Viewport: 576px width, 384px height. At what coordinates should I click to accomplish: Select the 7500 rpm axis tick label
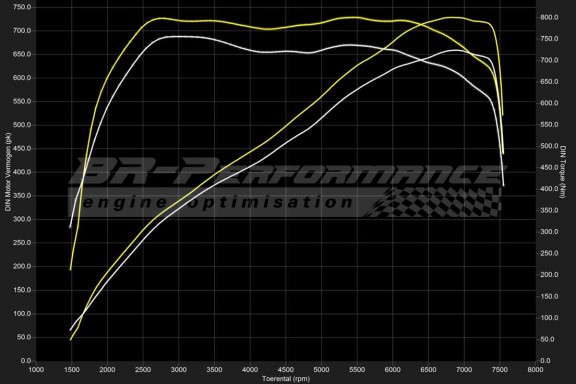point(499,369)
